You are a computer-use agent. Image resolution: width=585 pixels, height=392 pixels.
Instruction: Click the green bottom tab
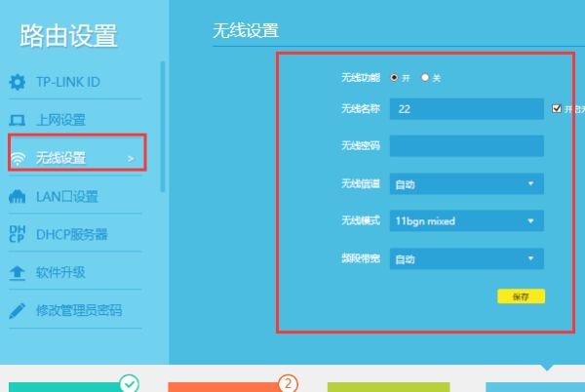tap(389, 387)
